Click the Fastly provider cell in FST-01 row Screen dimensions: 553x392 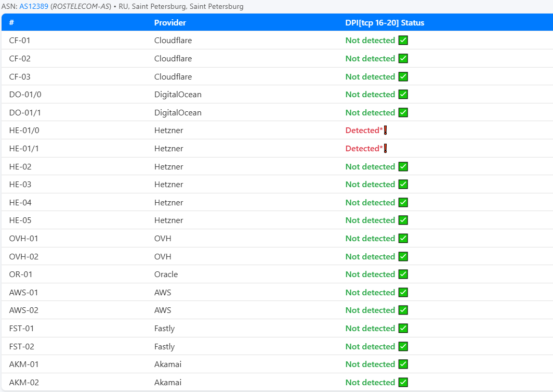tap(164, 329)
